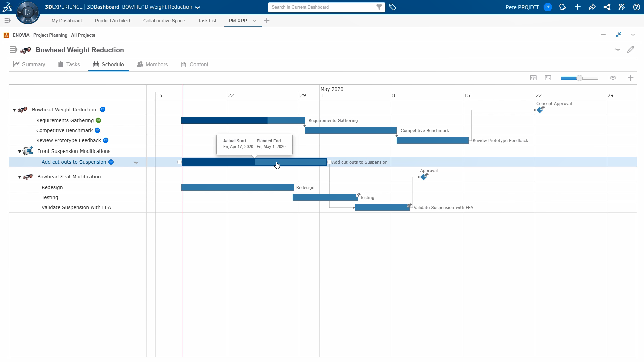Adjust the Gantt zoom slider handle
Screen dimensions: 644x362
point(579,78)
